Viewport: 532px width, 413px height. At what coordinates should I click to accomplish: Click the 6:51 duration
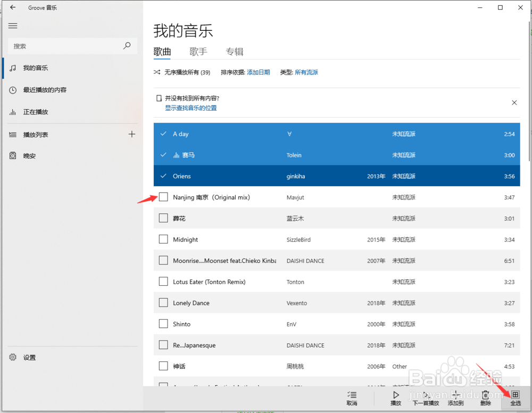tap(509, 261)
